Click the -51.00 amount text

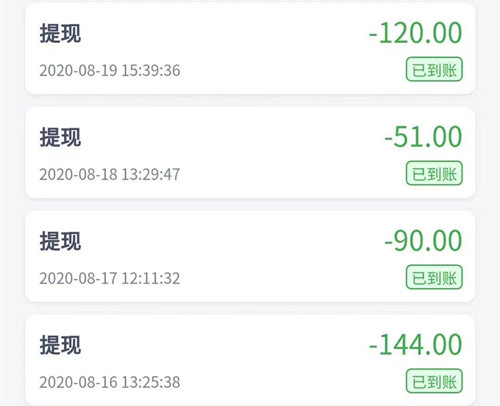point(423,137)
